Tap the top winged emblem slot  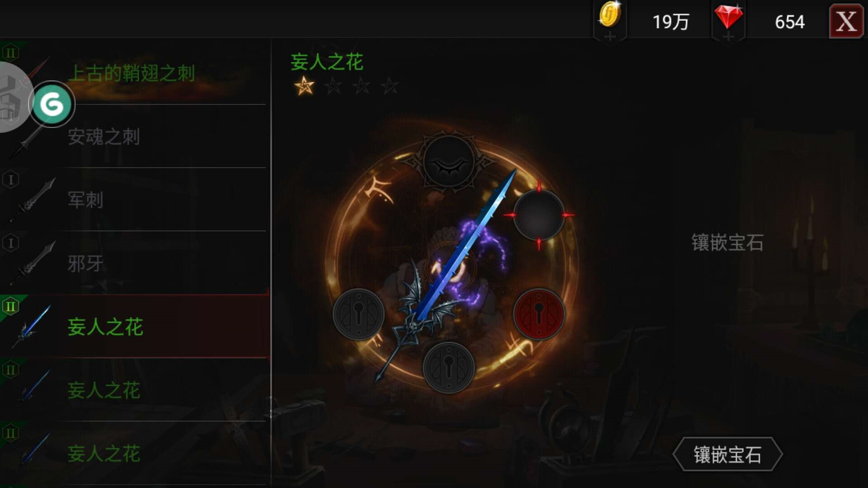click(448, 162)
